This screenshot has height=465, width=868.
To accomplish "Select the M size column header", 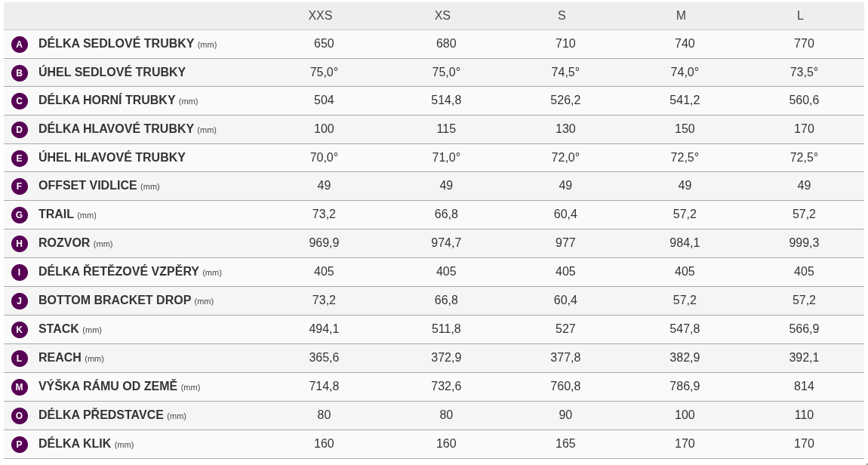I will (681, 16).
